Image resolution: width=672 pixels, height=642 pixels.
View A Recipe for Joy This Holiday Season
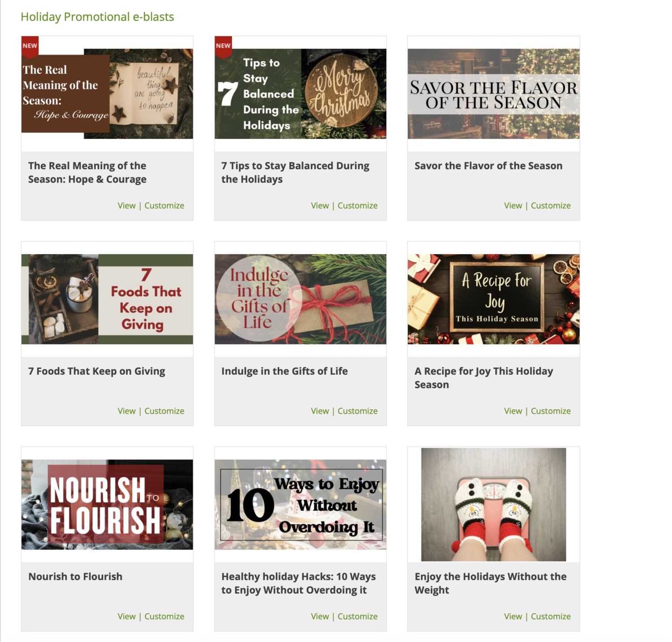tap(513, 411)
